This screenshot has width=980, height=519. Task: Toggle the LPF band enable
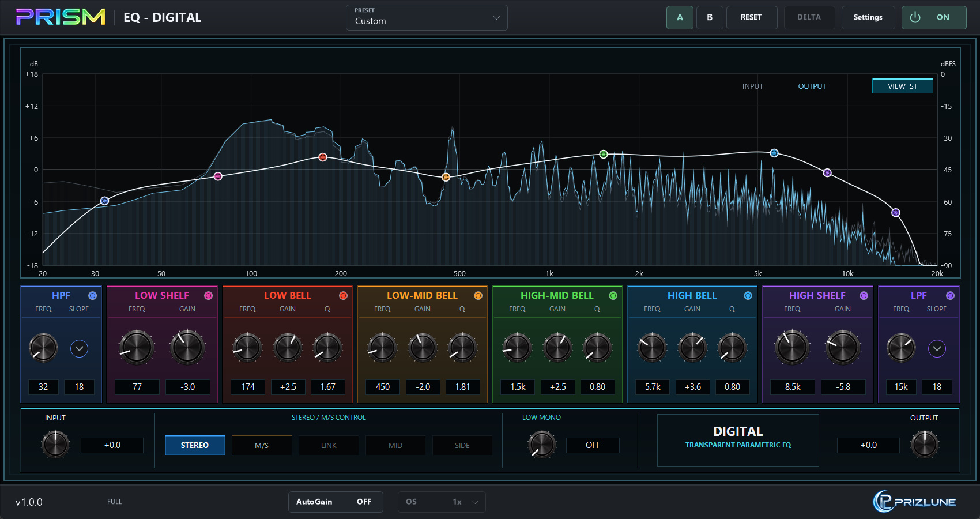pyautogui.click(x=950, y=295)
